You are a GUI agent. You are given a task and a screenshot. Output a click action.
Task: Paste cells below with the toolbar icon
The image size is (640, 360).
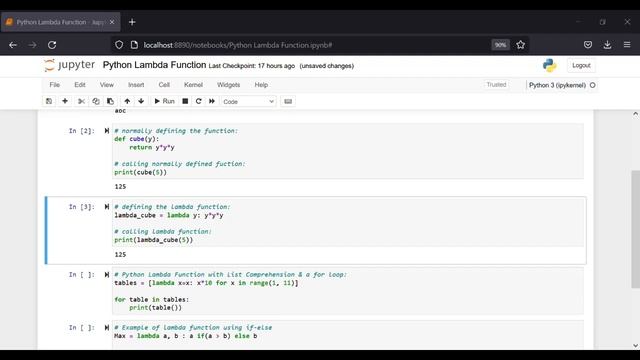coord(110,101)
